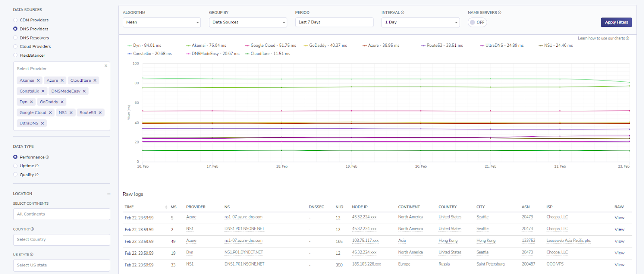This screenshot has height=274, width=644.
Task: Open Name Servers info tooltip icon
Action: [x=500, y=12]
